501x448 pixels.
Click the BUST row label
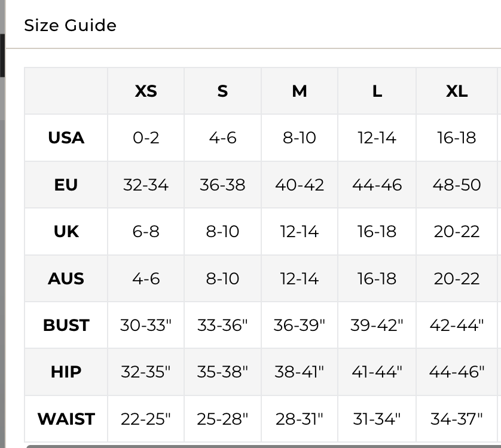[66, 325]
